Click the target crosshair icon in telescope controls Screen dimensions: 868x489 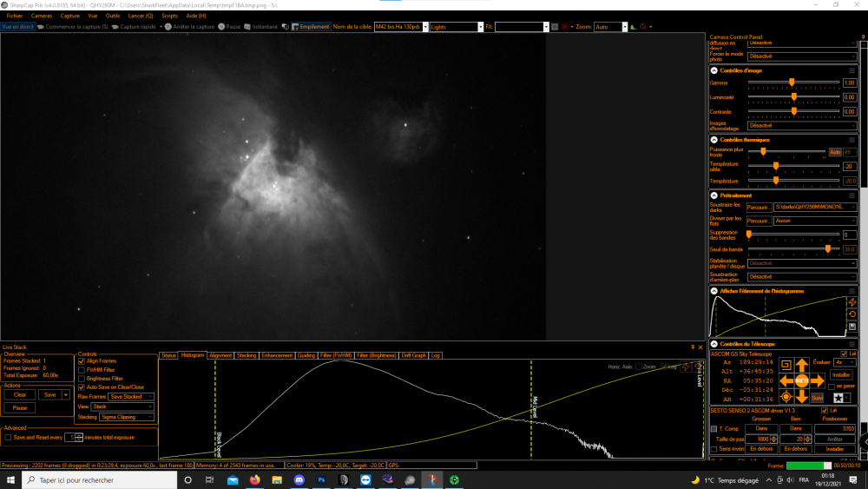(786, 397)
